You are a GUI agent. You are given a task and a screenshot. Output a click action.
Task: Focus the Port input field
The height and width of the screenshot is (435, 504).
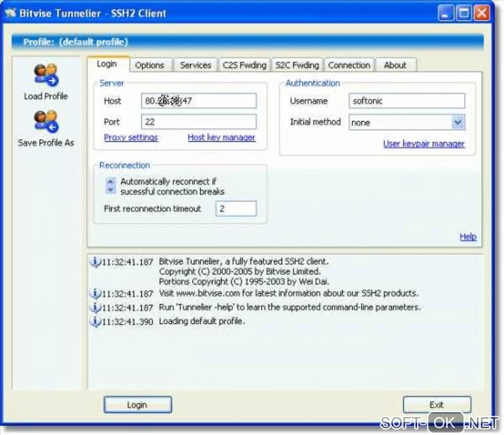(x=199, y=122)
